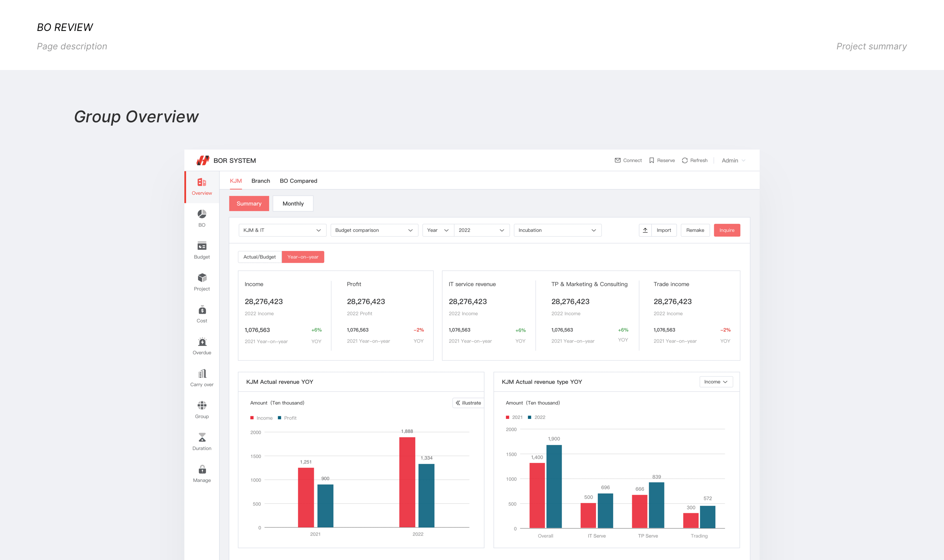Open the Project cube icon

click(x=202, y=278)
